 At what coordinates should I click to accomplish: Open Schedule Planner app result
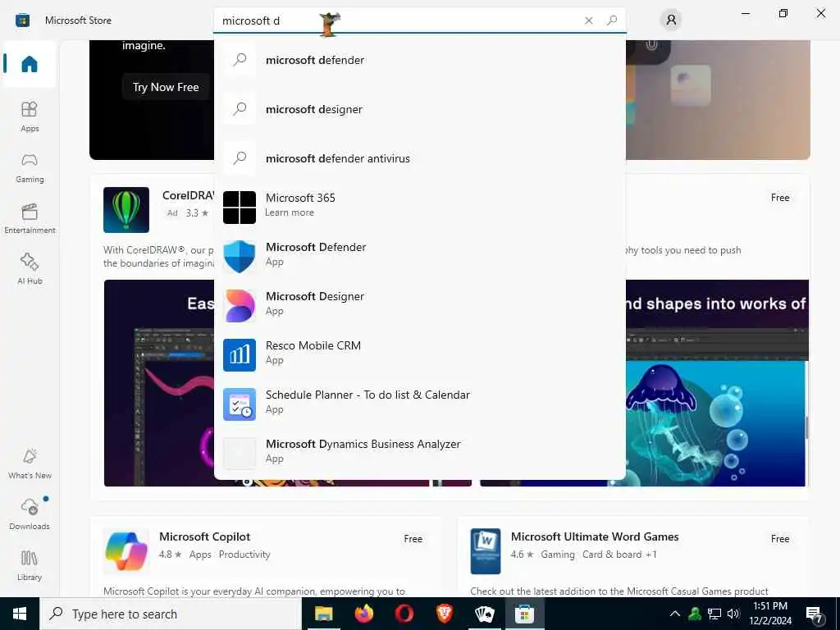pyautogui.click(x=419, y=404)
